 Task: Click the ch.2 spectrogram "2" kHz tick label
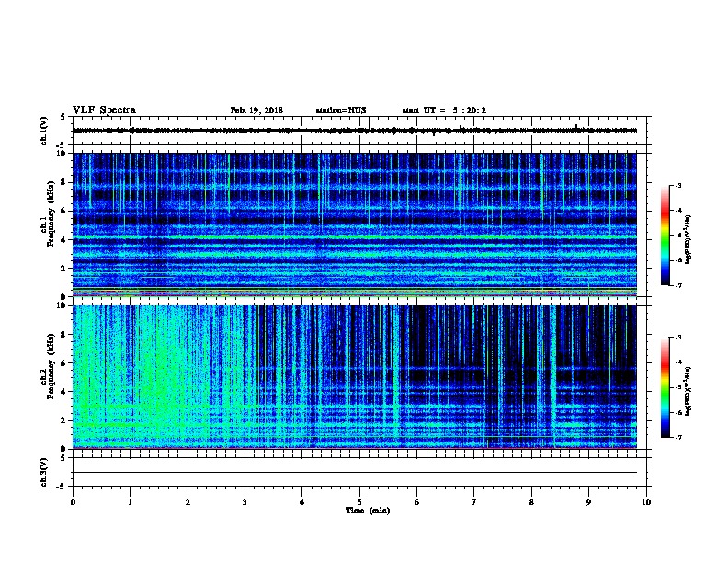tap(64, 420)
